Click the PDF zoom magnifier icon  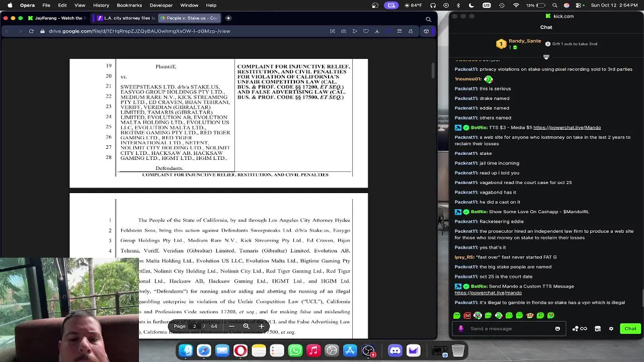click(247, 326)
